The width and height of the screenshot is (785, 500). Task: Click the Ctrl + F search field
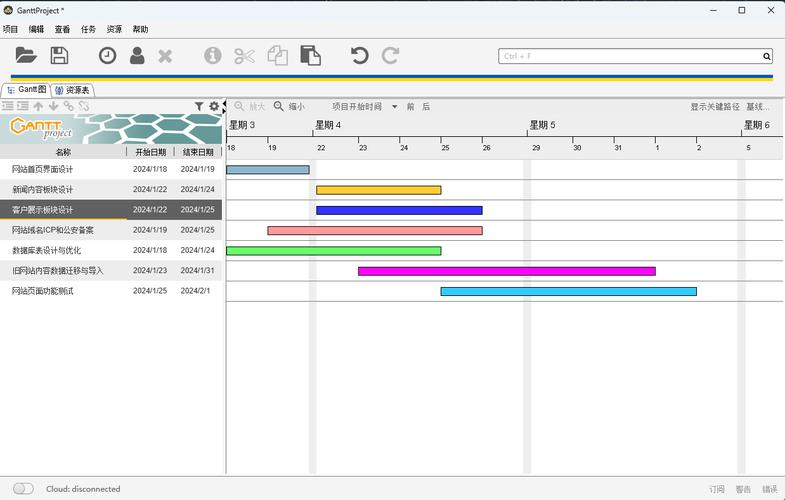coord(630,57)
